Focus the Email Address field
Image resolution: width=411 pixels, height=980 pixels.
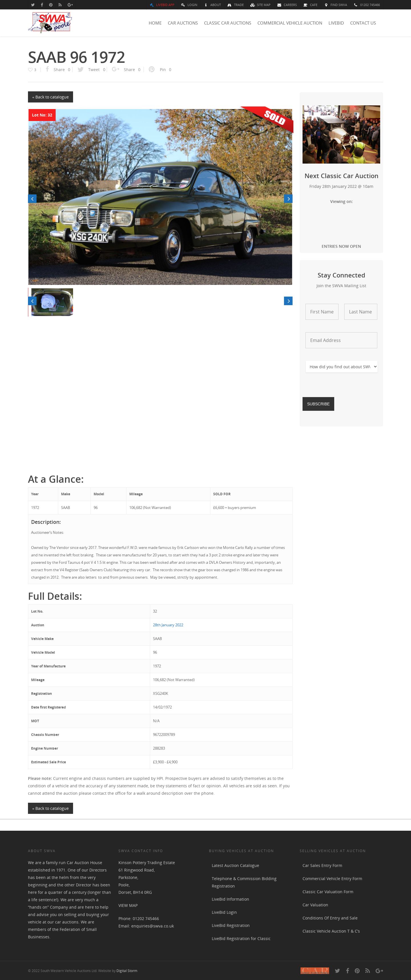pos(341,340)
